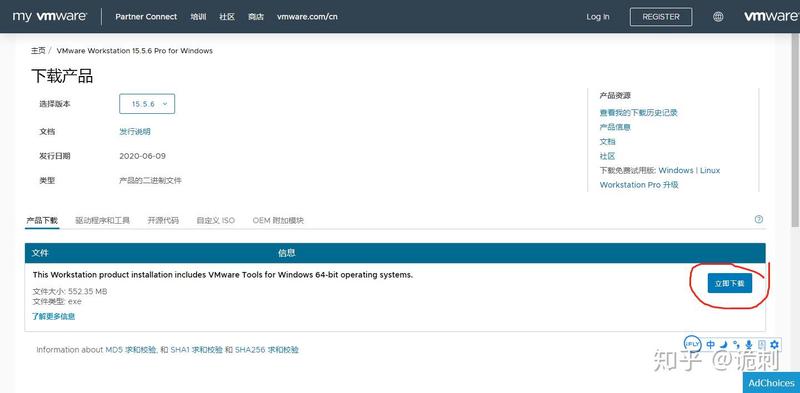The width and height of the screenshot is (800, 393).
Task: Click the 立即下载 download button
Action: pyautogui.click(x=730, y=283)
